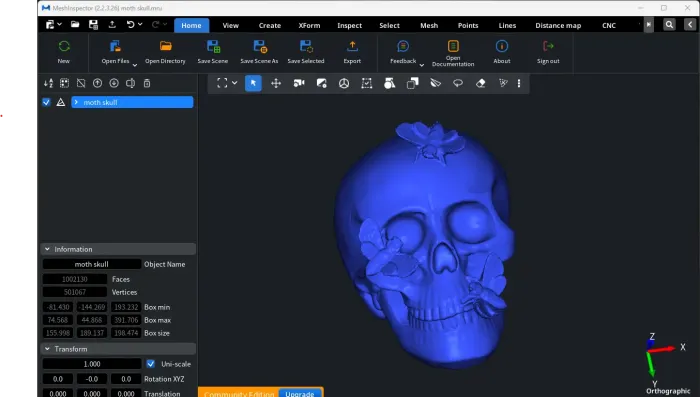This screenshot has width=700, height=397.
Task: Click the Save Scene As icon
Action: [259, 46]
